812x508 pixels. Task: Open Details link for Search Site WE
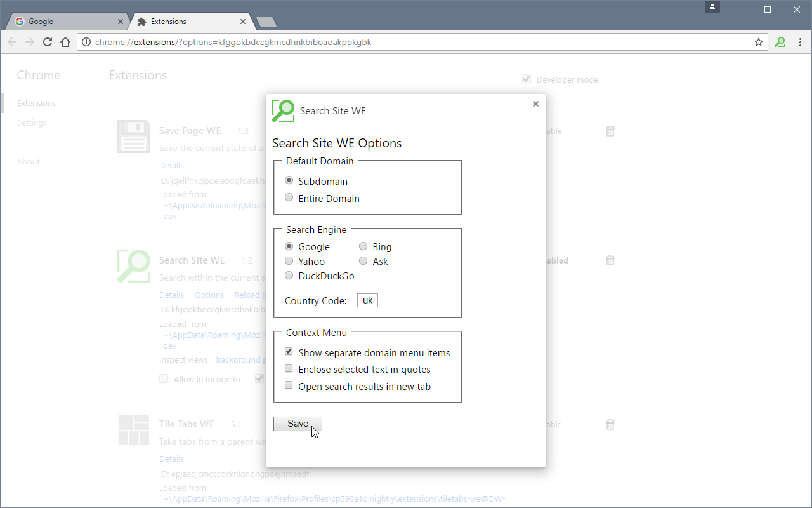[x=171, y=295]
